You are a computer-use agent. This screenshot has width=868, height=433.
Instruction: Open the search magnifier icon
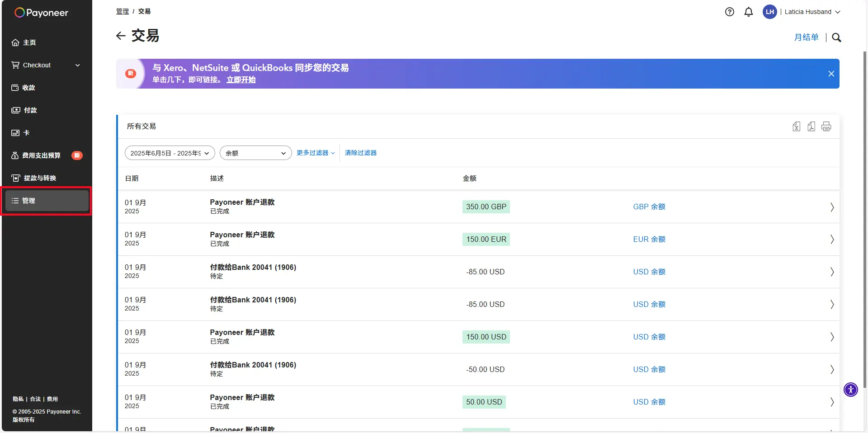pos(836,38)
